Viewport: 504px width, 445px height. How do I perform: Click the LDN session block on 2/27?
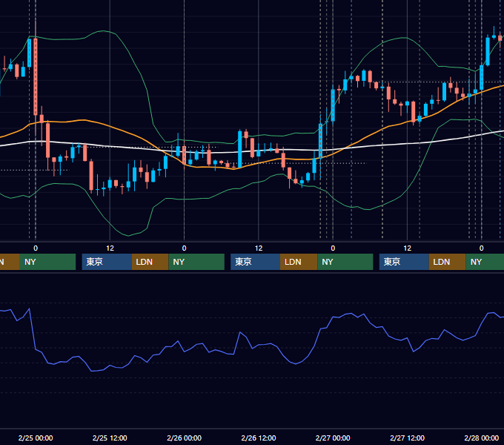(448, 262)
